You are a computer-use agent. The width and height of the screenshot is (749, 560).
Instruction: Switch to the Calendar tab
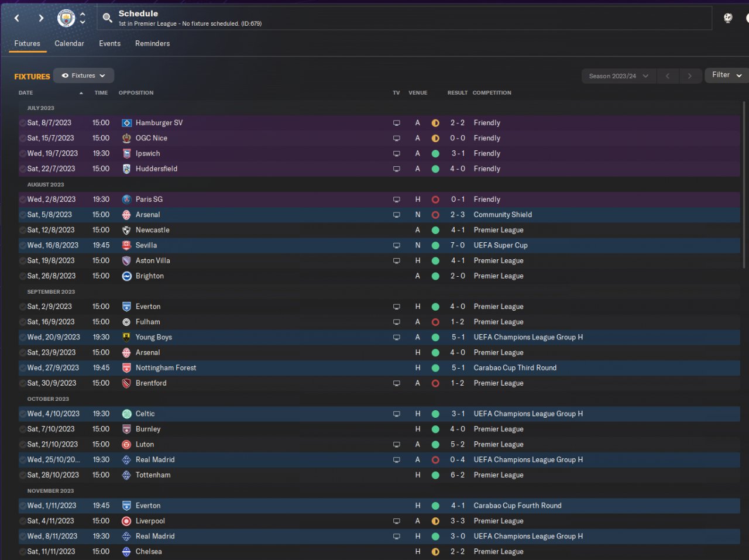(x=69, y=43)
